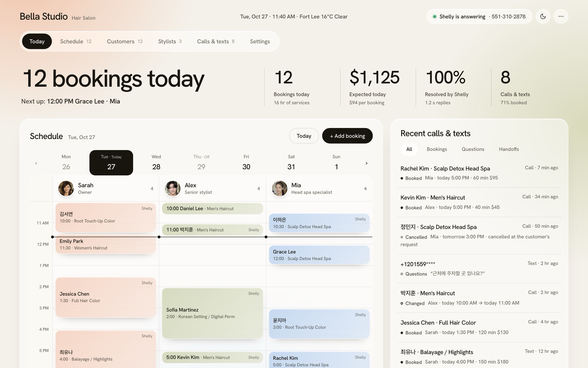Select Thu 29 Off day
The image size is (588, 368).
[201, 163]
